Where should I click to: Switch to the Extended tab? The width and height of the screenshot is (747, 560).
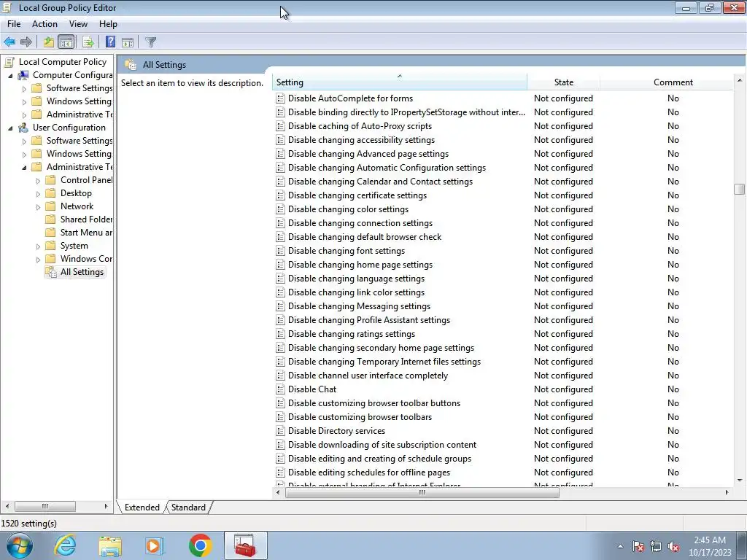(142, 507)
